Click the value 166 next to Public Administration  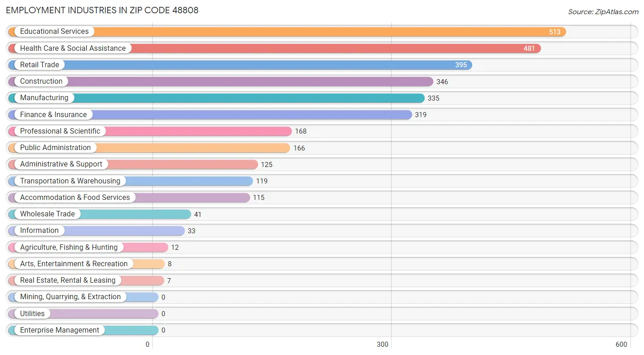point(299,148)
